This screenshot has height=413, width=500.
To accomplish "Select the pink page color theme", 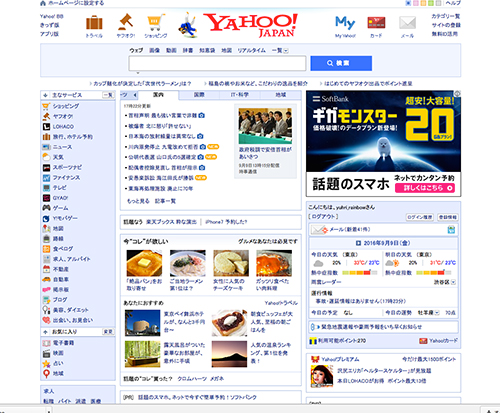I will (x=416, y=3).
